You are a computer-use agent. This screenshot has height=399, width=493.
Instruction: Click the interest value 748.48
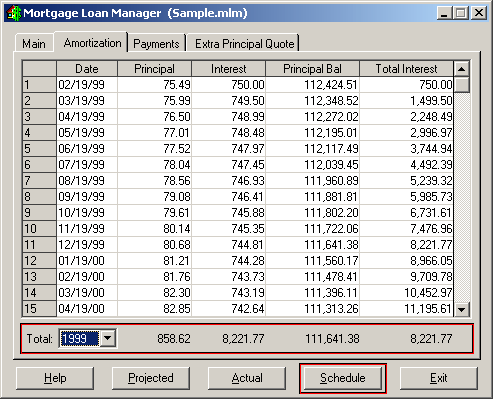(x=228, y=133)
